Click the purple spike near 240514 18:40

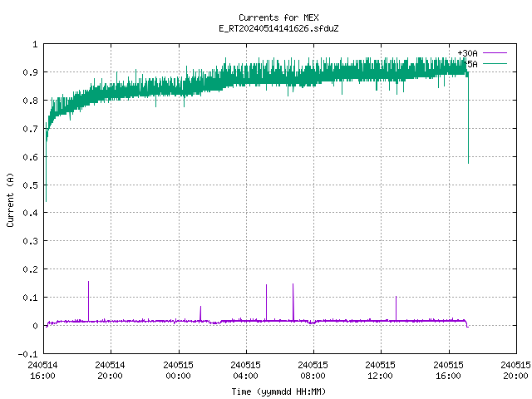click(x=89, y=301)
